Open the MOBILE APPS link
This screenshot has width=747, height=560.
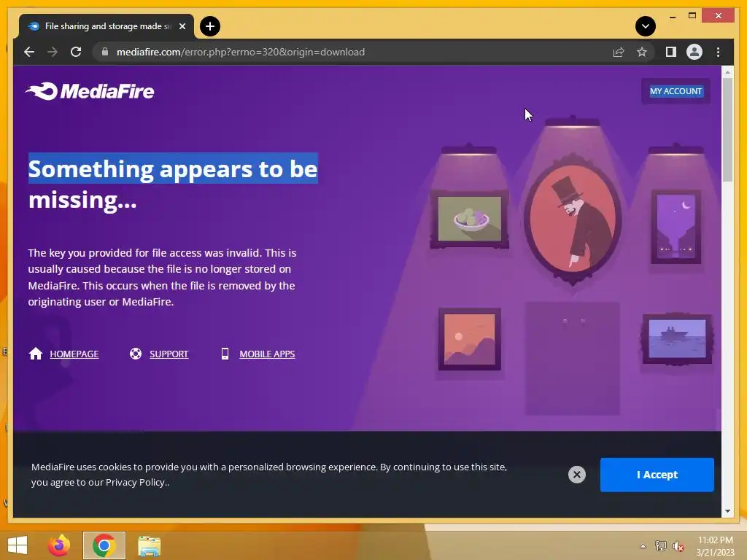(267, 354)
